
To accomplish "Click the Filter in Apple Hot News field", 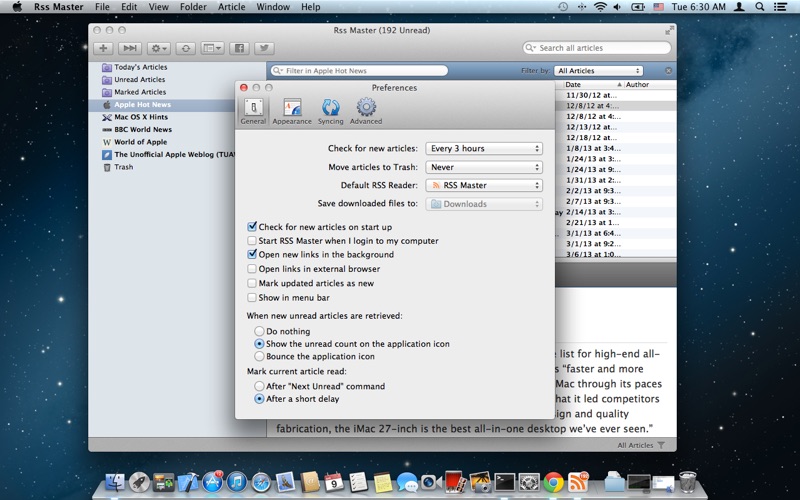I will coord(359,70).
